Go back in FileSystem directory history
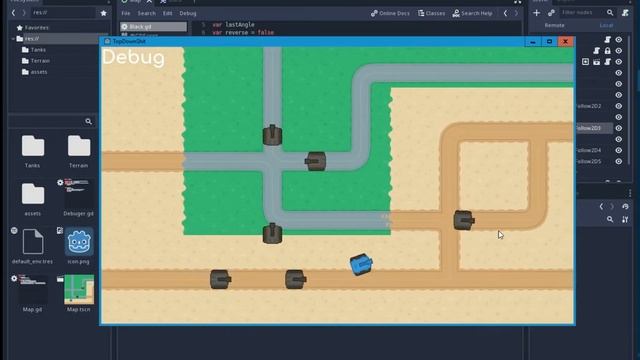Image resolution: width=640 pixels, height=360 pixels. point(13,13)
